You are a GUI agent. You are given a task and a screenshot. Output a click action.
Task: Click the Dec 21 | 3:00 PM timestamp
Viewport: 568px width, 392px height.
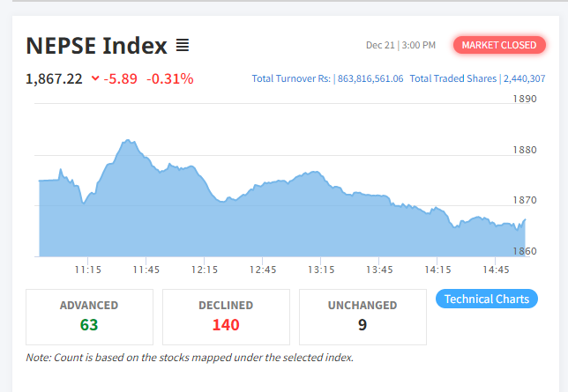400,45
